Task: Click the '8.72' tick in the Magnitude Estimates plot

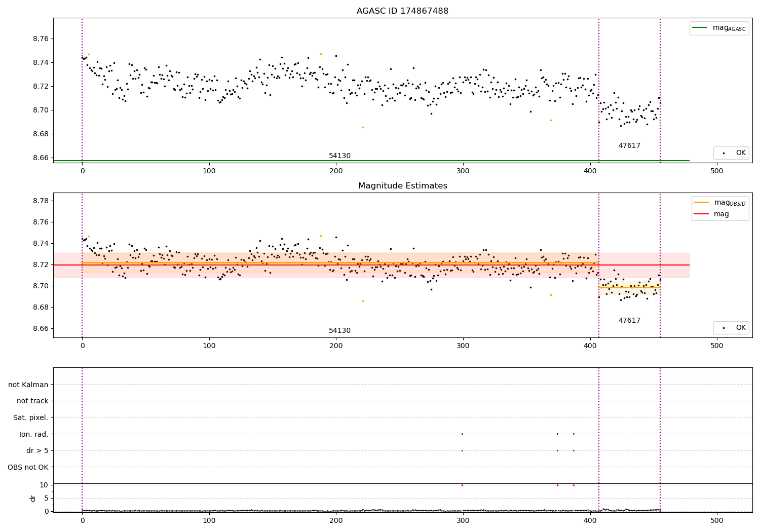Action: (x=41, y=265)
